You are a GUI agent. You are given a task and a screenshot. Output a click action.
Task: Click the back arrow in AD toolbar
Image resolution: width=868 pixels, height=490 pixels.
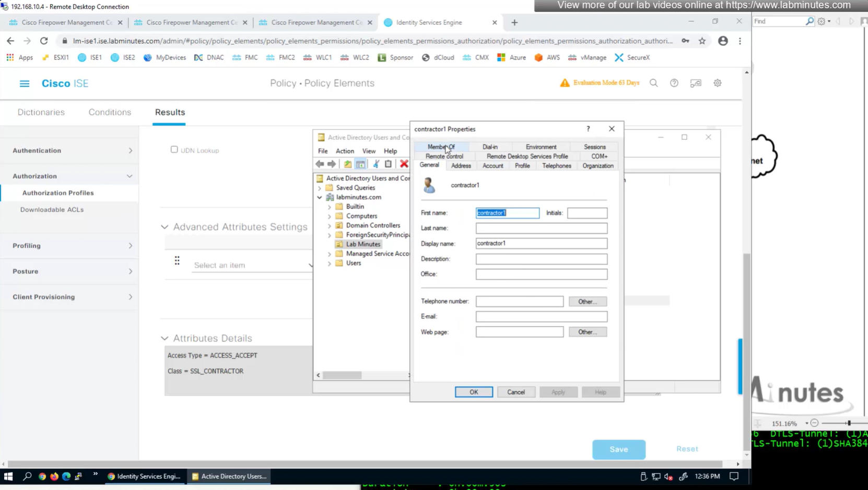click(320, 164)
